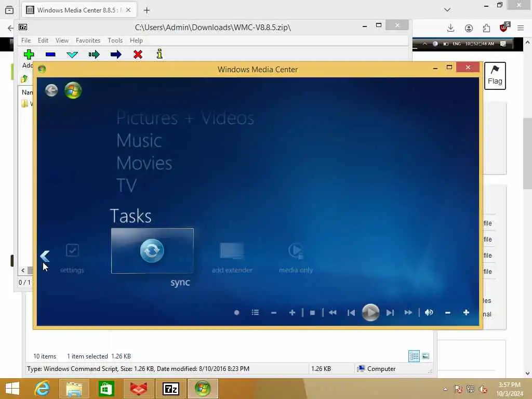Open the browser hamburger menu
Viewport: 532px width, 399px height.
click(521, 28)
